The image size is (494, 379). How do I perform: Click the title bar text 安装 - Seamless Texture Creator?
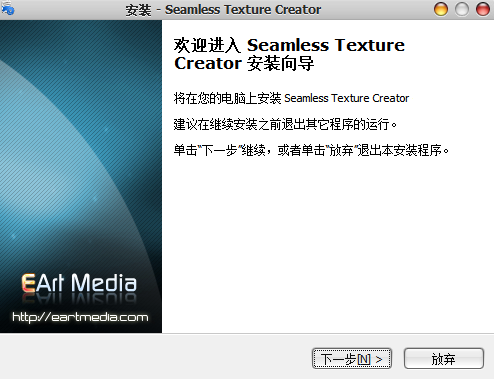tap(223, 10)
